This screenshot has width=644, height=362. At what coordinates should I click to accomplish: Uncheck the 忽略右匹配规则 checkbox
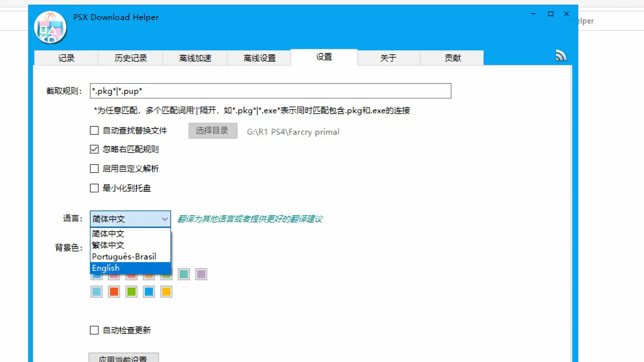click(94, 149)
